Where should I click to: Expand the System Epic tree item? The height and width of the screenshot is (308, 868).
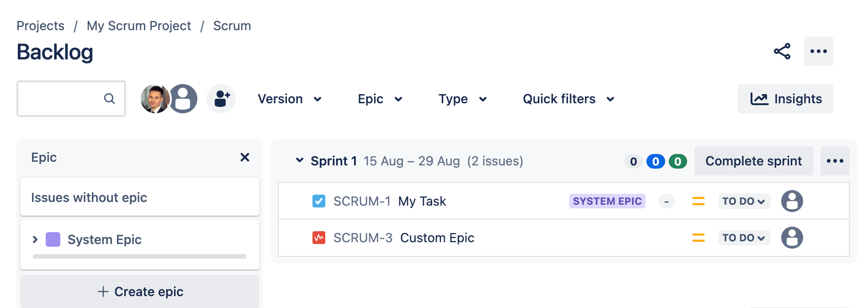tap(35, 239)
